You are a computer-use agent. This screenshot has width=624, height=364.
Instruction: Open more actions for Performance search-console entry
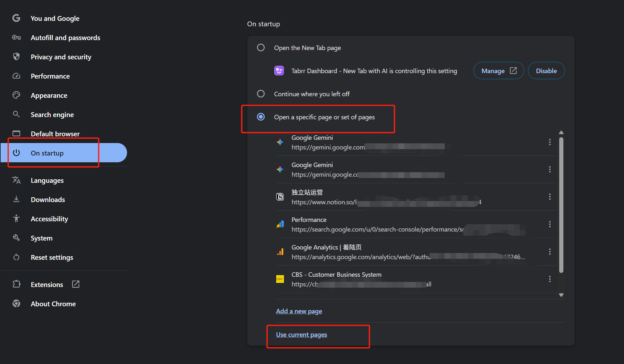coord(550,224)
